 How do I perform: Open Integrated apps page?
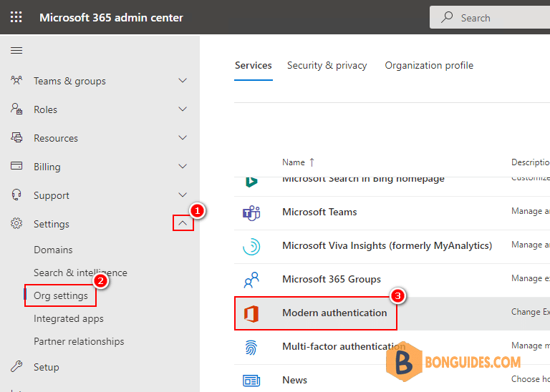69,318
